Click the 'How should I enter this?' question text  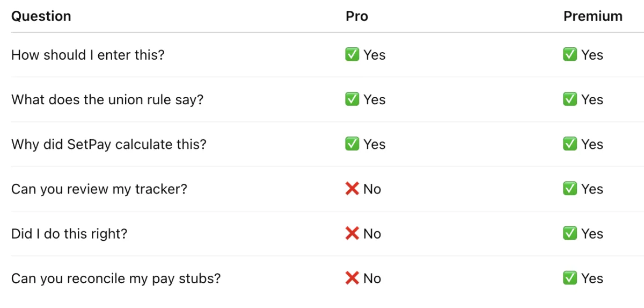click(x=88, y=55)
